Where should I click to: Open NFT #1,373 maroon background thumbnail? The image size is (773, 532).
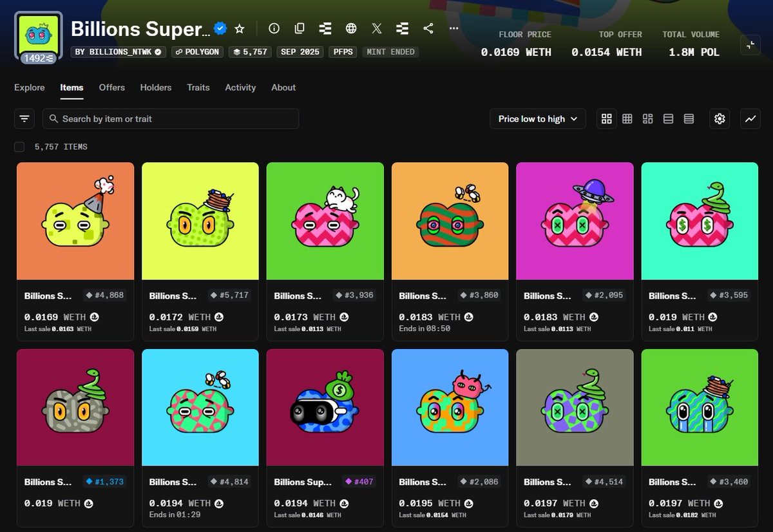[75, 408]
